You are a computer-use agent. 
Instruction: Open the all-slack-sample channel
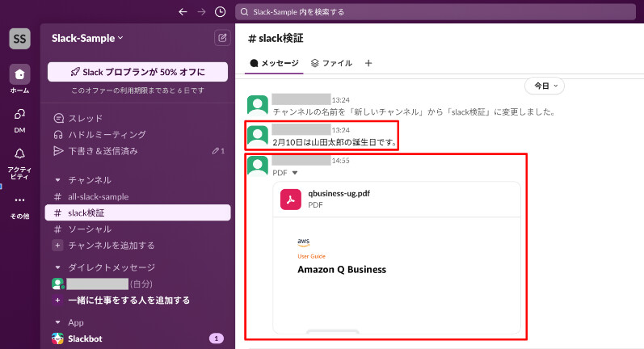(x=137, y=196)
